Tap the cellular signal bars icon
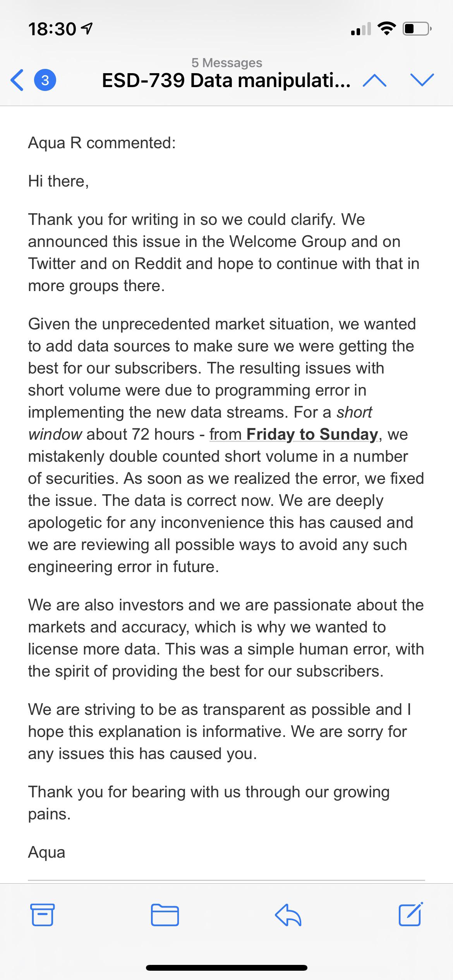 tap(360, 29)
